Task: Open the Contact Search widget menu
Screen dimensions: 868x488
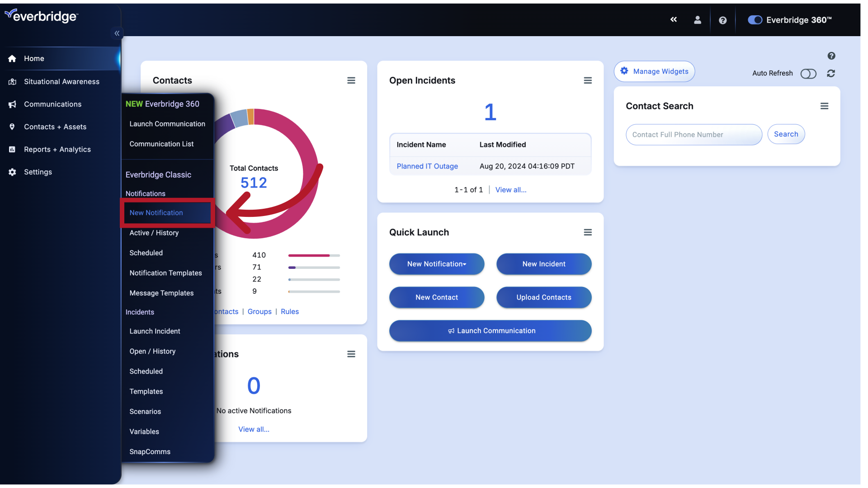Action: click(x=825, y=106)
